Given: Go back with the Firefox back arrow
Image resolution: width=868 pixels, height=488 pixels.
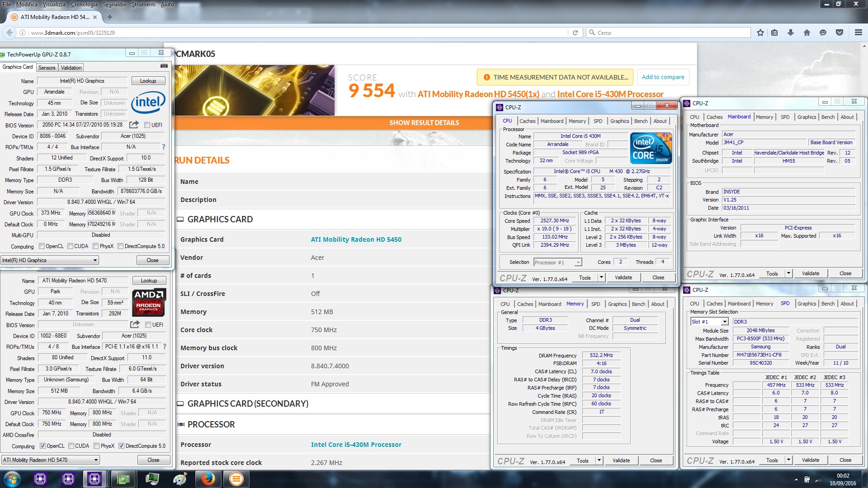Looking at the screenshot, I should [x=9, y=33].
